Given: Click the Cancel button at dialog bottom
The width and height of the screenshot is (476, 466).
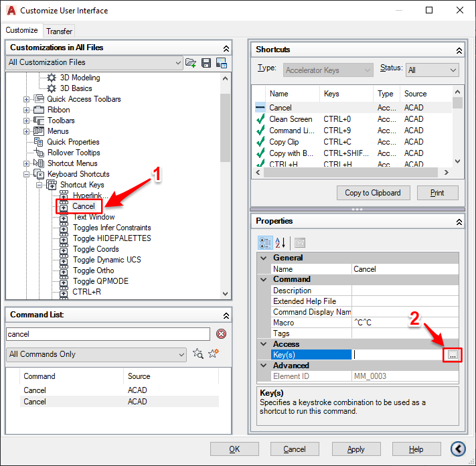Looking at the screenshot, I should coord(295,449).
